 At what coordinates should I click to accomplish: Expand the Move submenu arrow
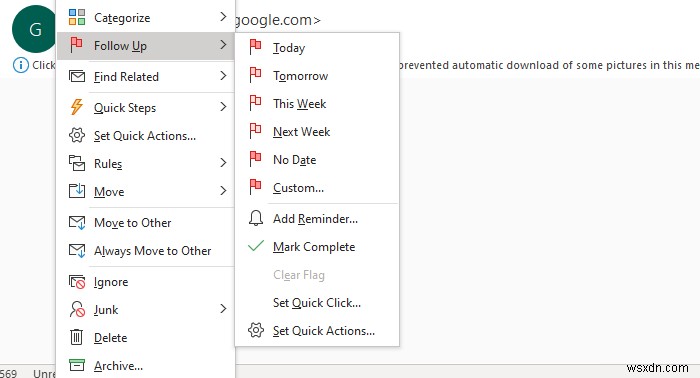point(223,191)
